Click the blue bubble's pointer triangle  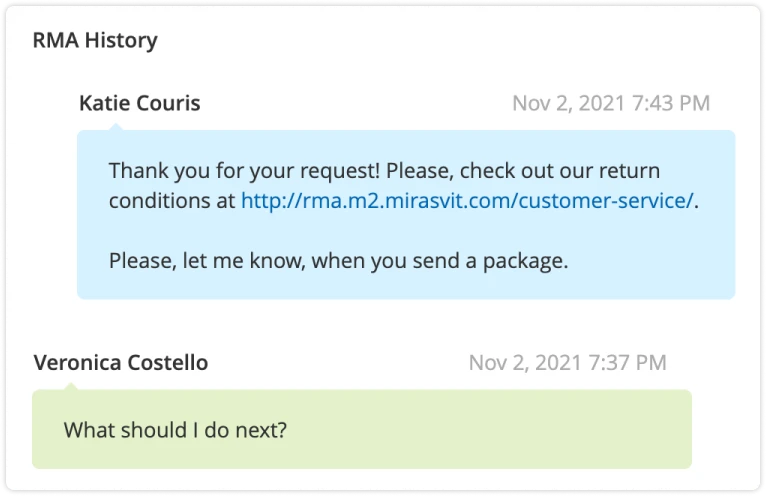[117, 127]
